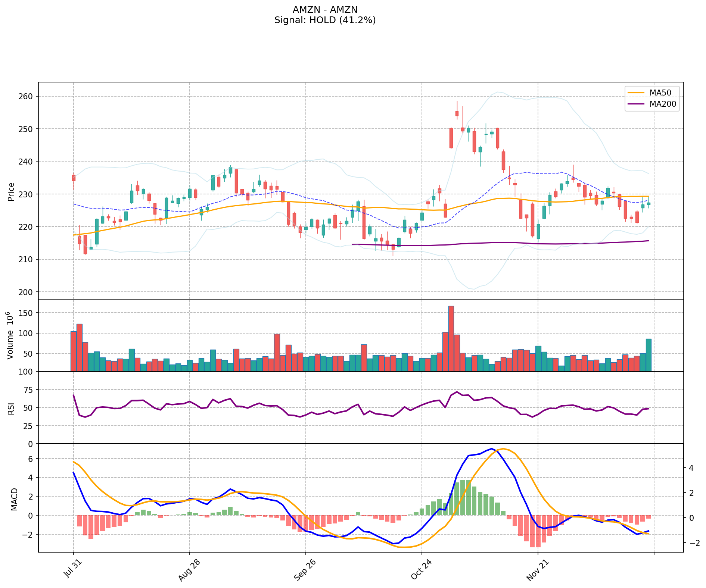Select the Oct 24 date label

(x=421, y=569)
